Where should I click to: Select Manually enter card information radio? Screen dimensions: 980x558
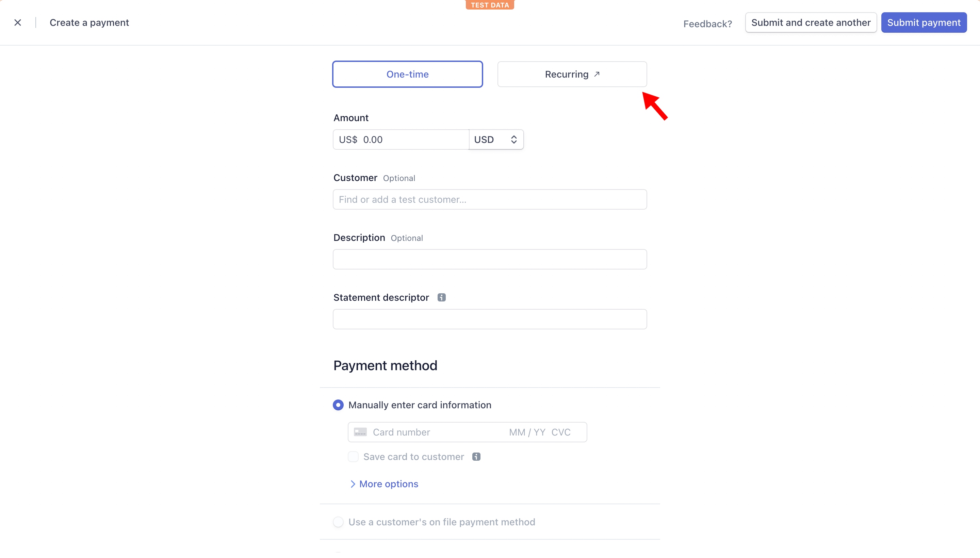click(338, 405)
